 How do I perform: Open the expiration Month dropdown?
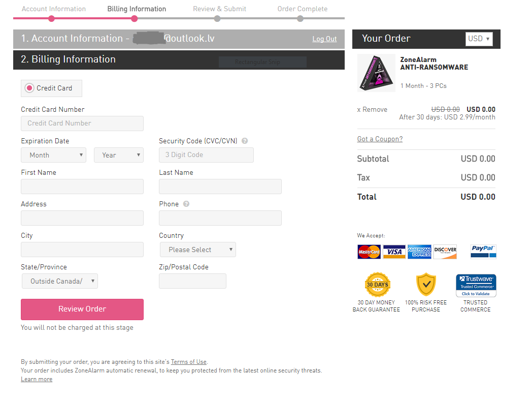[x=54, y=155]
